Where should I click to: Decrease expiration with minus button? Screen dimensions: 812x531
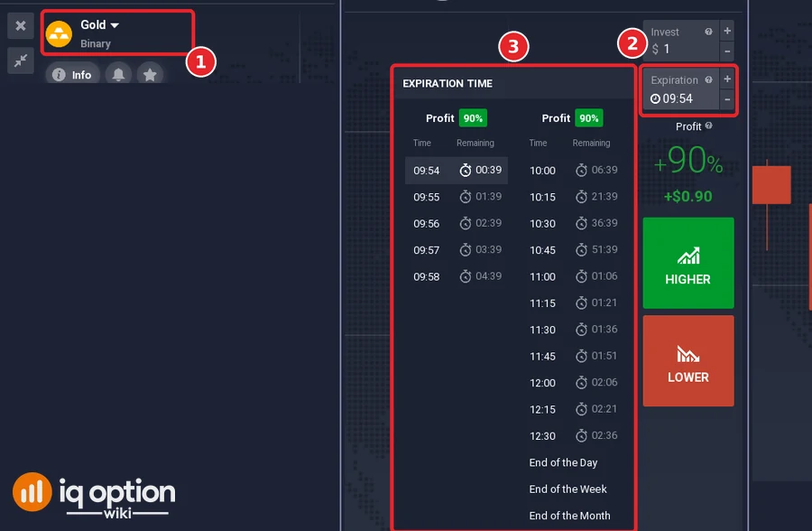(727, 99)
